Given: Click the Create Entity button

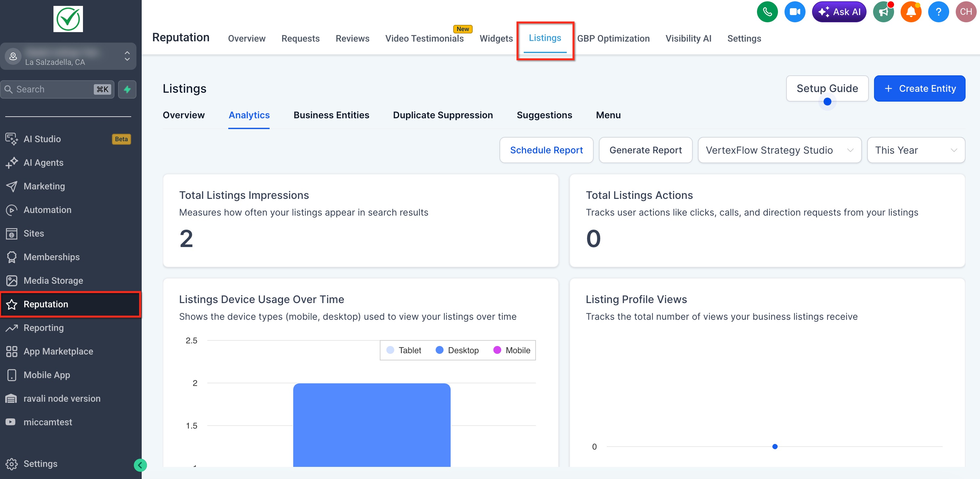Looking at the screenshot, I should (x=919, y=88).
